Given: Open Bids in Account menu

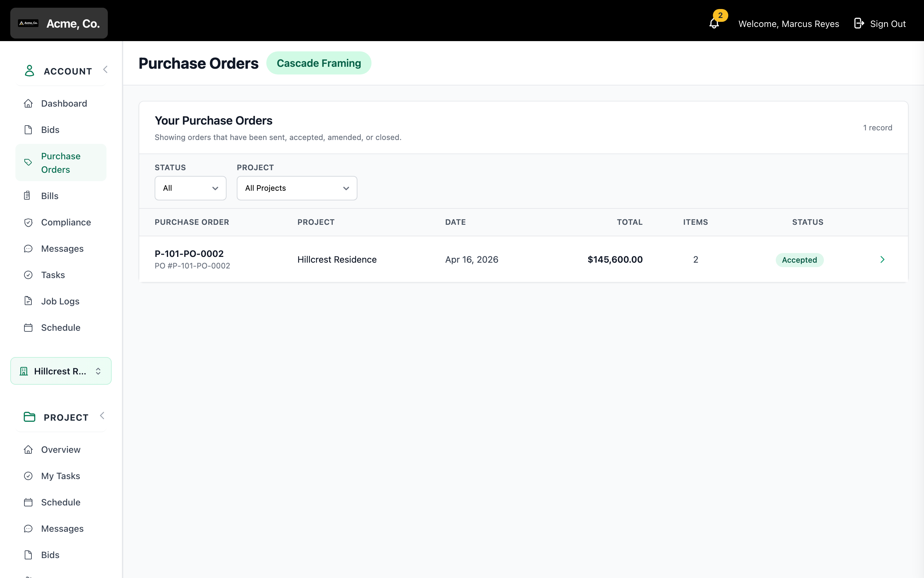Looking at the screenshot, I should (61, 130).
